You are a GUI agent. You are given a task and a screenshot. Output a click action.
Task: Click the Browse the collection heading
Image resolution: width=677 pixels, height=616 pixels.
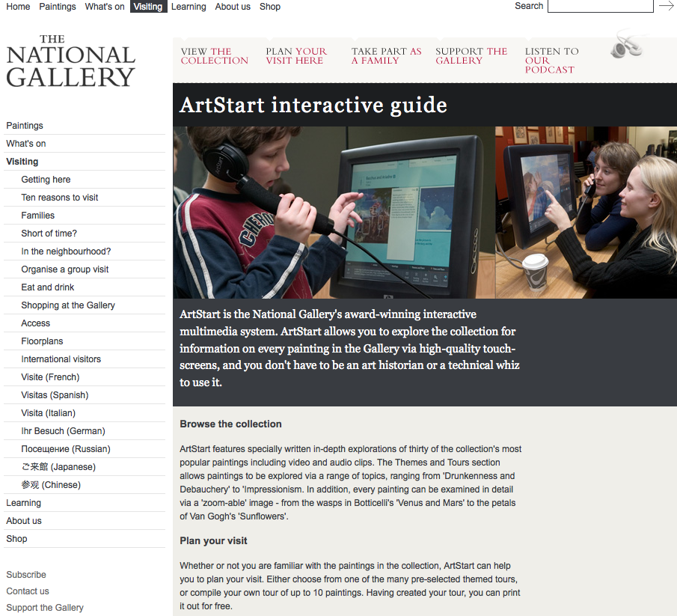pos(230,424)
